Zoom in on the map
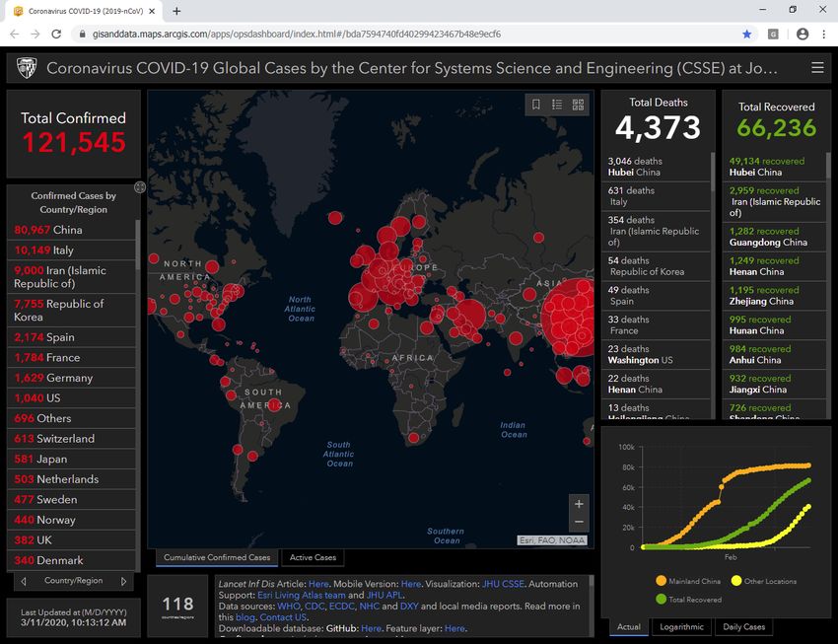Image resolution: width=838 pixels, height=644 pixels. [x=579, y=504]
